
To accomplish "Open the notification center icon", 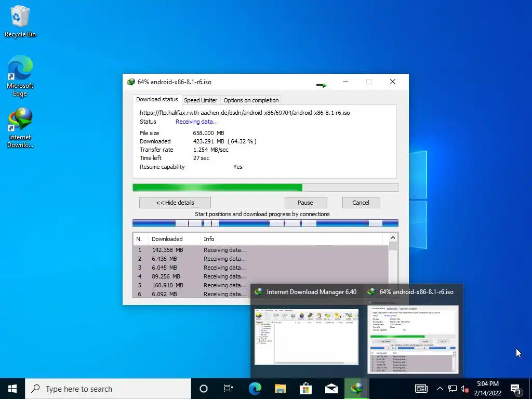I will pos(516,389).
